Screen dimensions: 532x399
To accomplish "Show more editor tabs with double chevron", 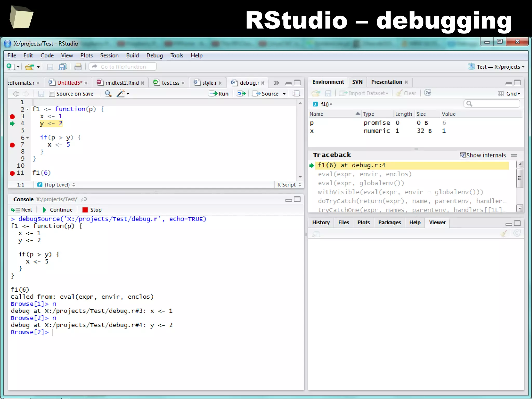I will point(276,83).
